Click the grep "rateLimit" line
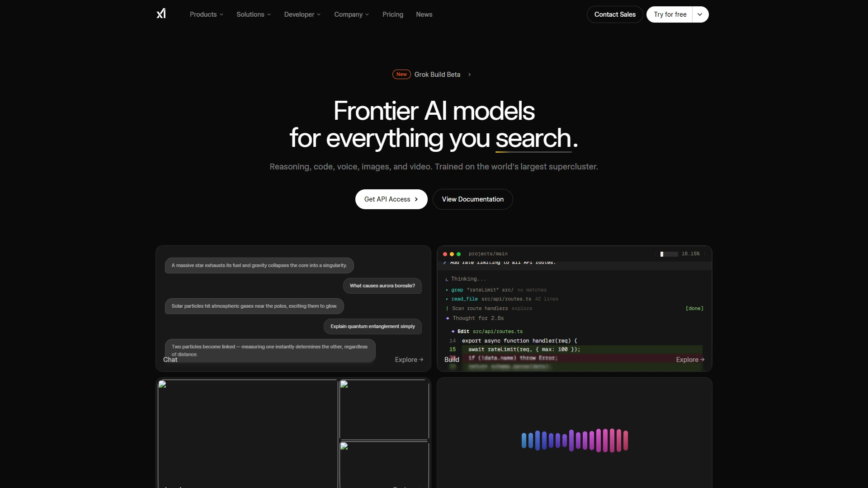The height and width of the screenshot is (488, 868). pos(496,290)
